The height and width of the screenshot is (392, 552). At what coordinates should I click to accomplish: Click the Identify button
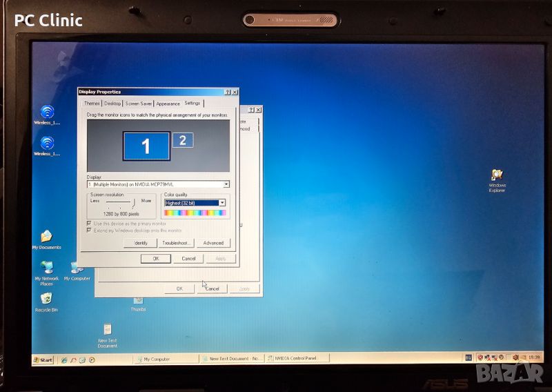[x=140, y=243]
